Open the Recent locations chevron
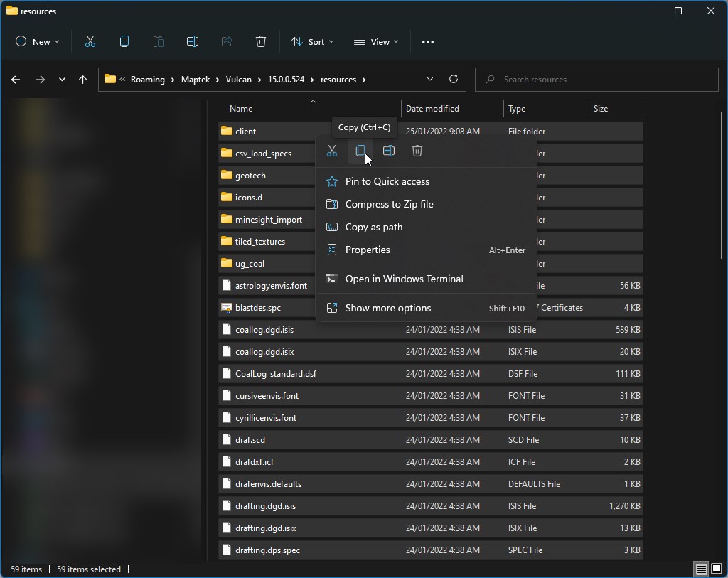This screenshot has width=728, height=578. pos(62,80)
